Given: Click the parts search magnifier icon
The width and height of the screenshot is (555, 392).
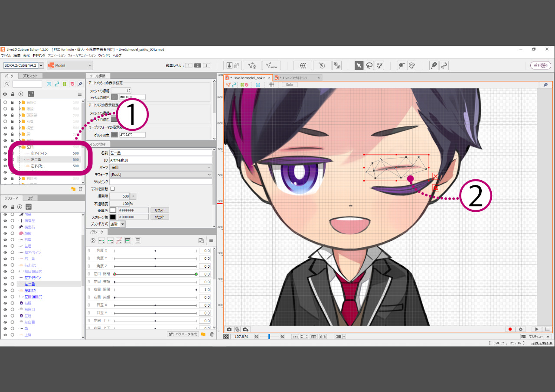Looking at the screenshot, I should click(x=7, y=84).
